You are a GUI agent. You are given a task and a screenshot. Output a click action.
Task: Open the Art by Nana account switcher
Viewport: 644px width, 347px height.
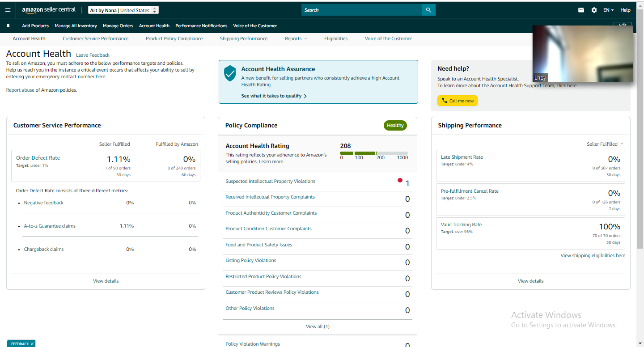pyautogui.click(x=123, y=10)
